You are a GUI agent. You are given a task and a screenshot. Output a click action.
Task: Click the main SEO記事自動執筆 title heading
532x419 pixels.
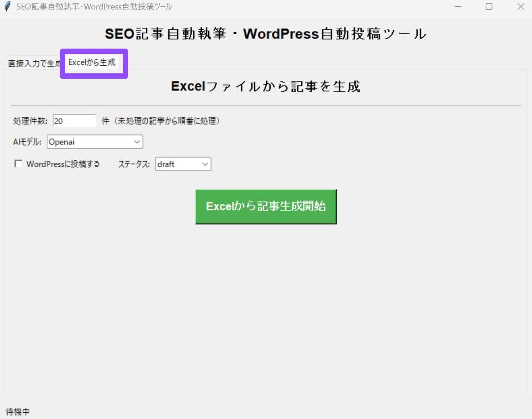[266, 34]
